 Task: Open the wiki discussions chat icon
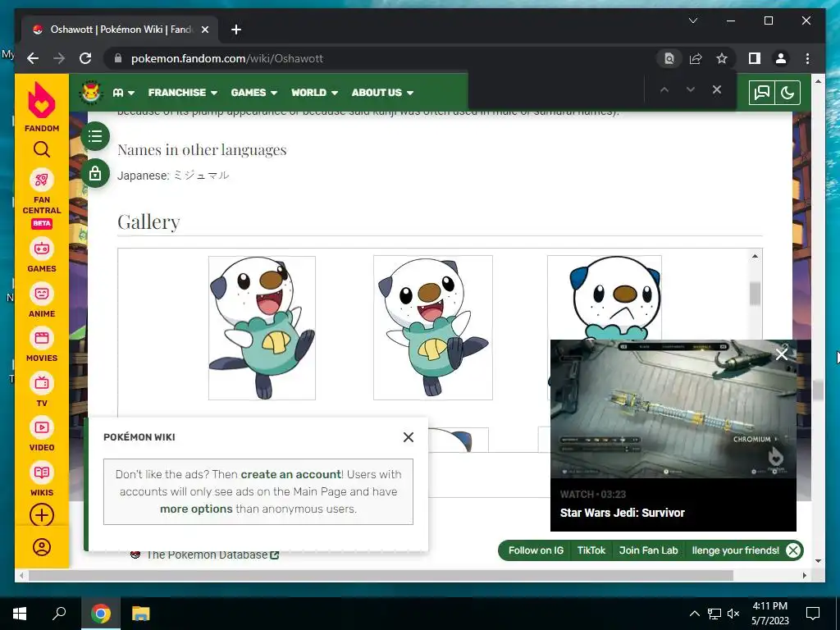pyautogui.click(x=762, y=93)
